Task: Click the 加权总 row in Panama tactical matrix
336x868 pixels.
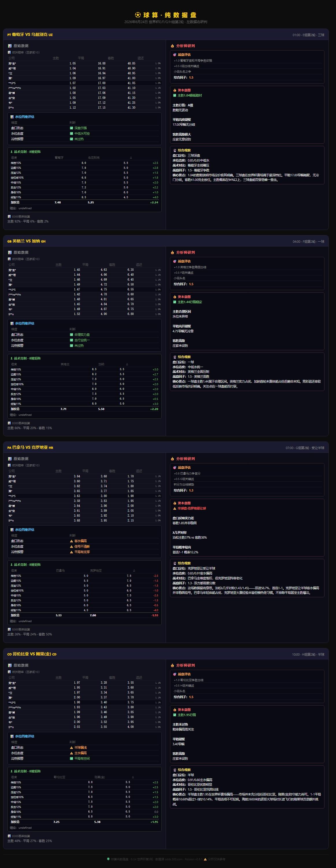Action: pos(85,615)
